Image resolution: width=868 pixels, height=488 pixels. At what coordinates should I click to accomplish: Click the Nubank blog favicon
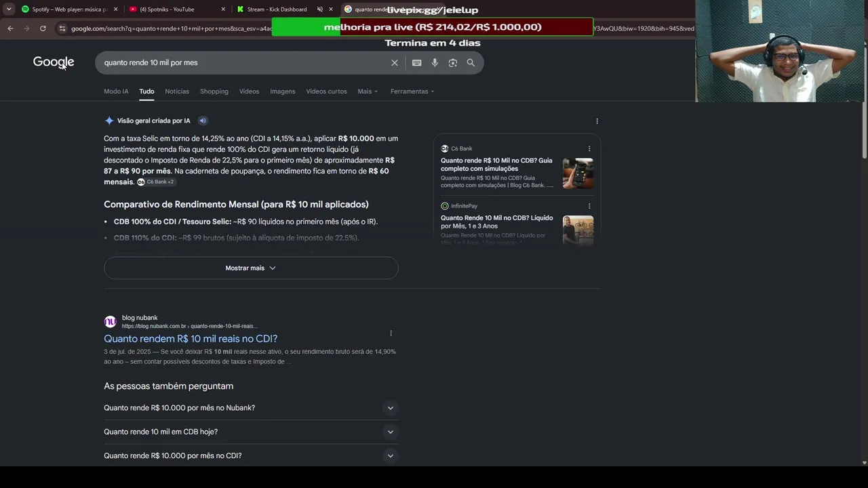pos(110,322)
